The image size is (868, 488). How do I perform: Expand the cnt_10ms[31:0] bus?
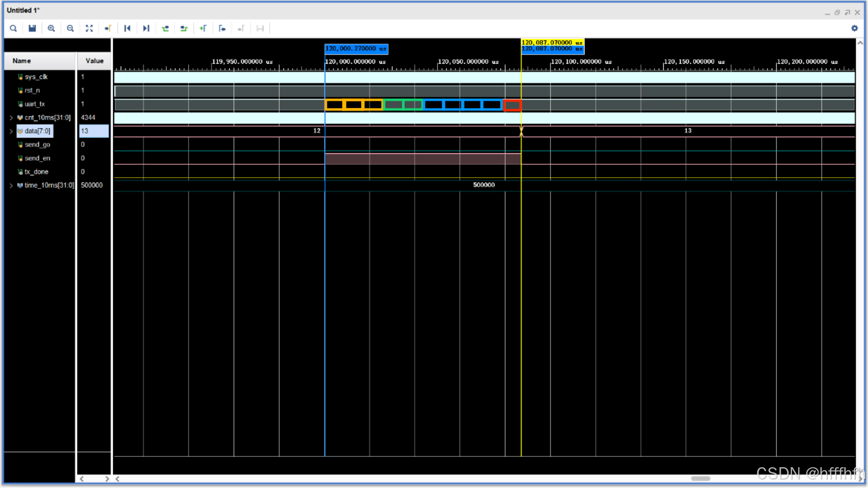point(11,118)
